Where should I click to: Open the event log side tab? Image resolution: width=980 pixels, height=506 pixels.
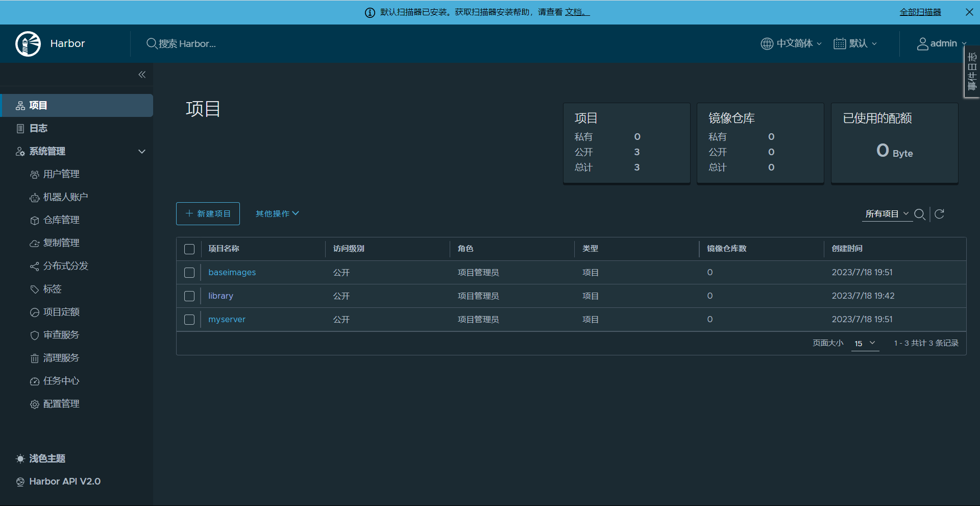click(x=972, y=71)
